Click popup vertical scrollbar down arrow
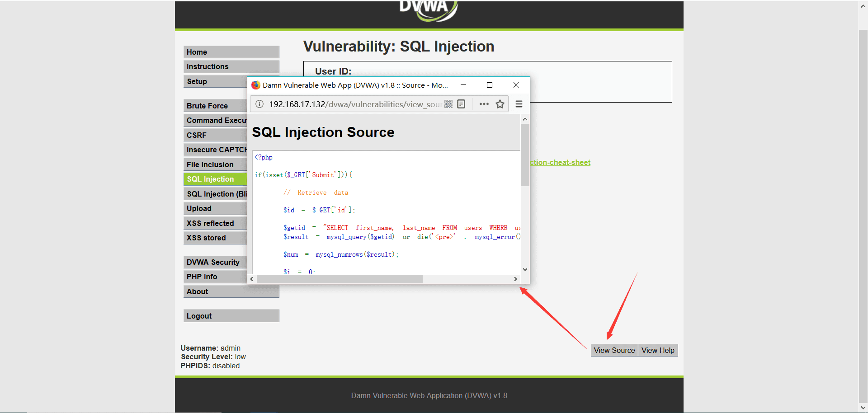868x413 pixels. (525, 269)
